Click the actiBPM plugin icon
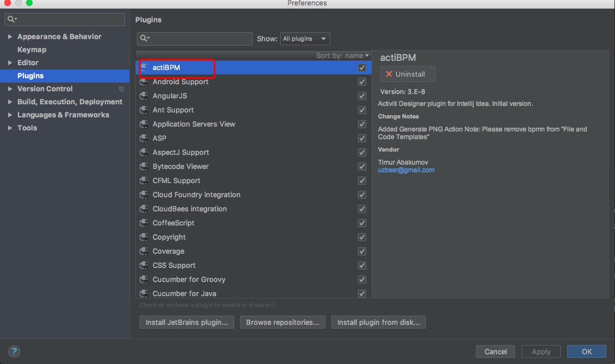615x364 pixels. pos(143,67)
